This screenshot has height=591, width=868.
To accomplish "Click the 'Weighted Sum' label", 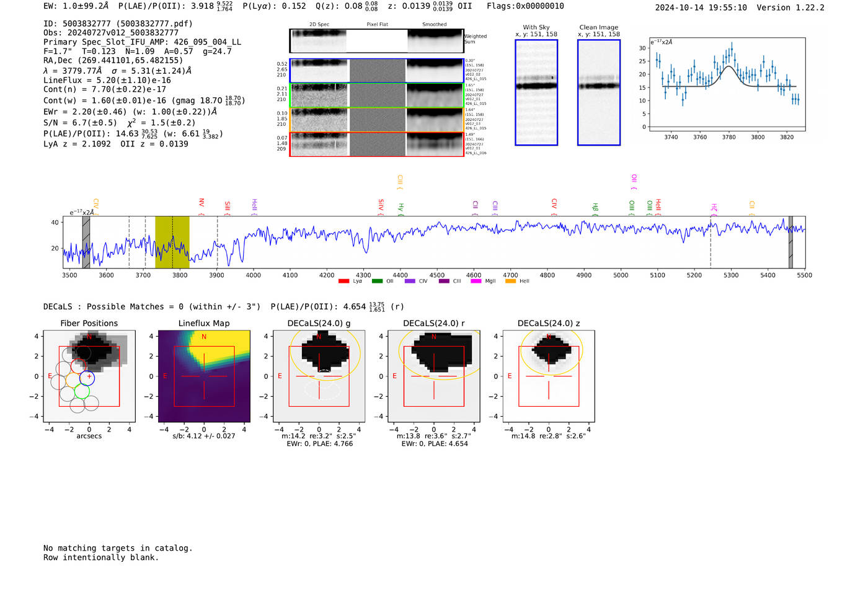I will (x=476, y=39).
